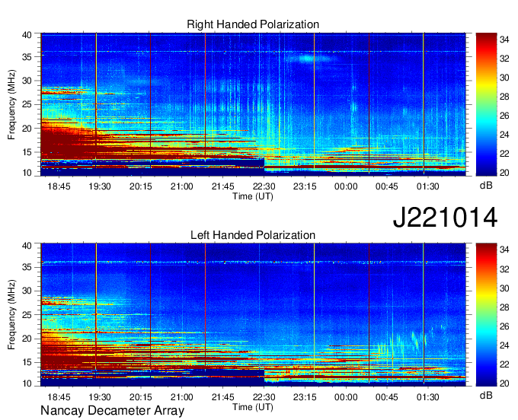Viewport: 518px width, 420px height.
Task: Click the "20" frequency tick on the Right Handed plot
Action: tap(27, 129)
